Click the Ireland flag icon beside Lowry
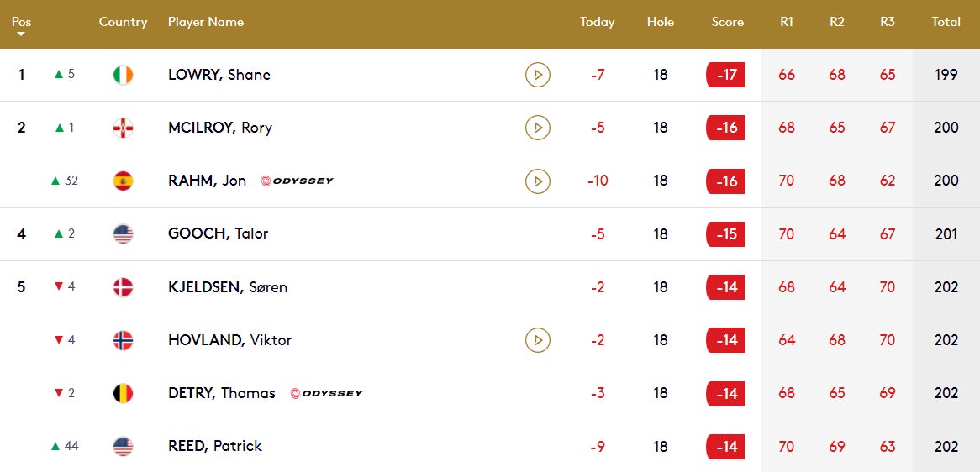Screen dimensions: 980x472 pos(123,75)
